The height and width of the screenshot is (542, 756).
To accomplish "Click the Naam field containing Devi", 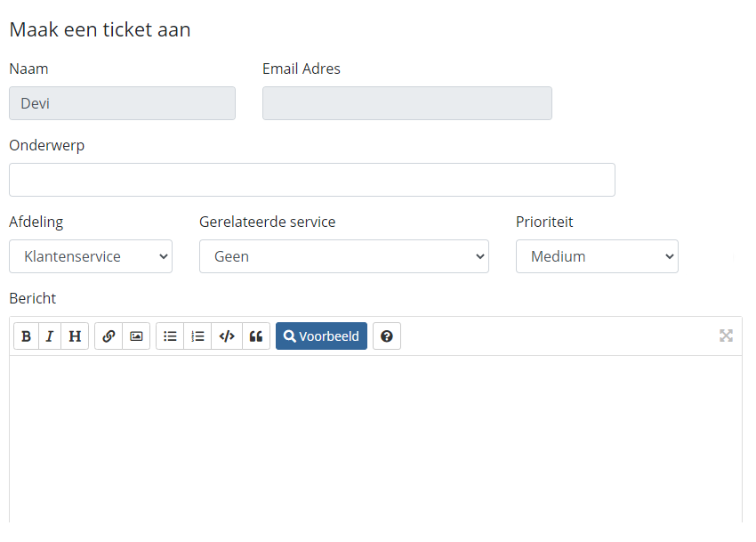I will 122,103.
